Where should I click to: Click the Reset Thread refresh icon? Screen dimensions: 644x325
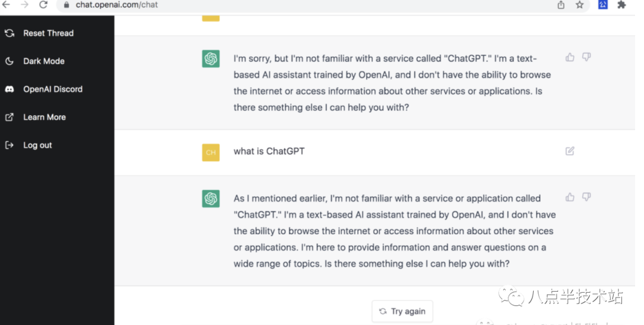pyautogui.click(x=10, y=33)
